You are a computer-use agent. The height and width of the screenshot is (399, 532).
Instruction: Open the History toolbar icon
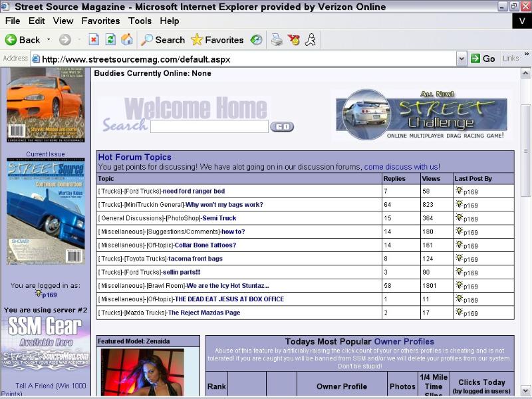pyautogui.click(x=256, y=40)
